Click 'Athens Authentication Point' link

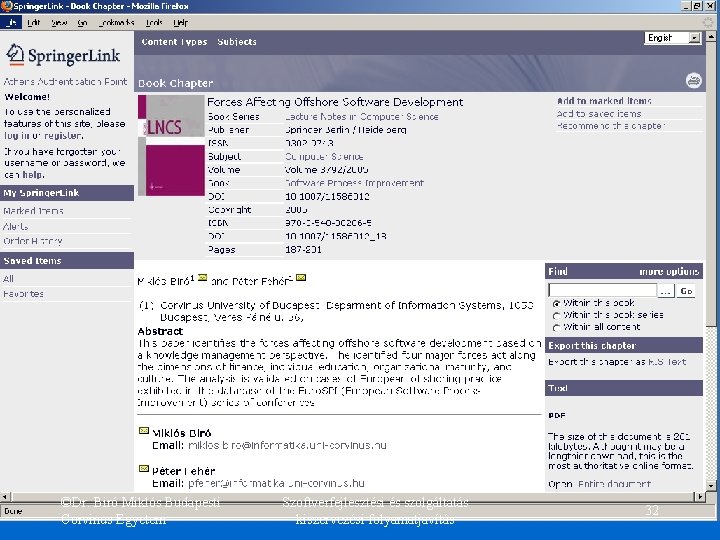[65, 81]
